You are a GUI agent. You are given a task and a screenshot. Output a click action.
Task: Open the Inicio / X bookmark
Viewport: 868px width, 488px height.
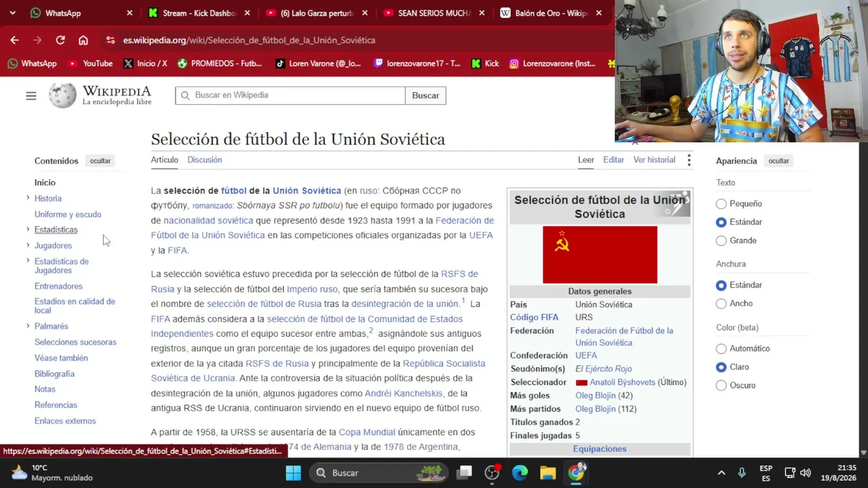(145, 64)
